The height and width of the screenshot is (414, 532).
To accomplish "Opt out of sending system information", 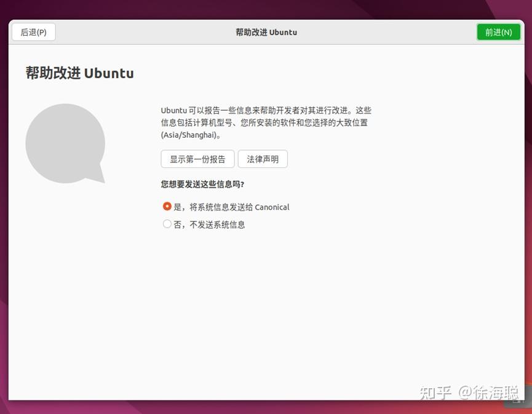I will pos(205,224).
